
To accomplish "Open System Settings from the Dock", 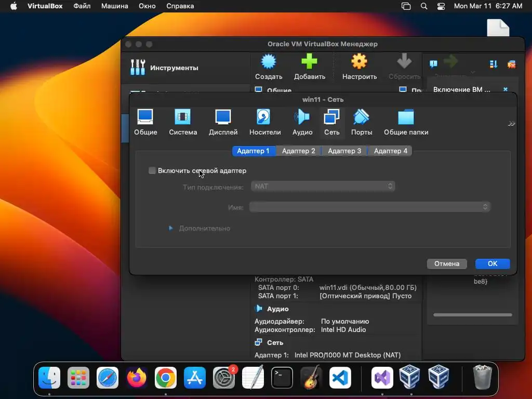I will tap(223, 378).
